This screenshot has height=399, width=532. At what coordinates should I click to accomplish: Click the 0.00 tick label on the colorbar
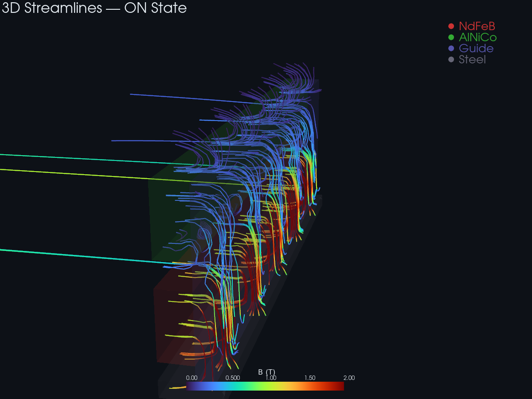(192, 378)
